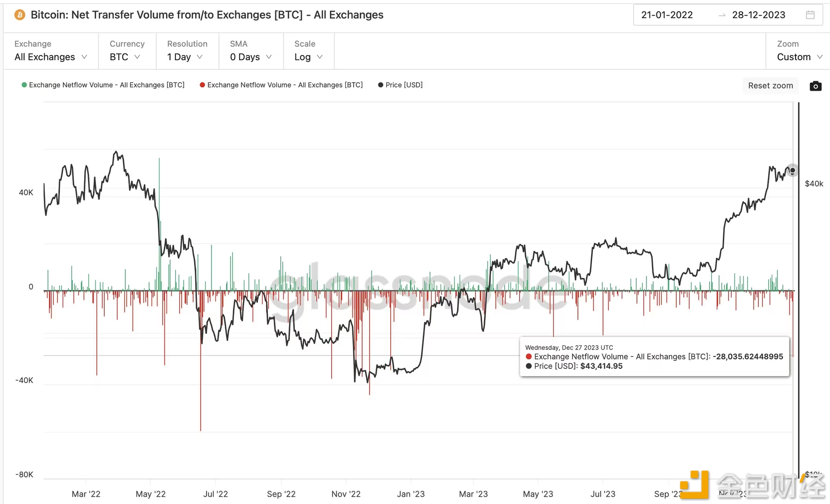This screenshot has height=504, width=830.
Task: Toggle Price [USD] series legend
Action: coord(400,85)
